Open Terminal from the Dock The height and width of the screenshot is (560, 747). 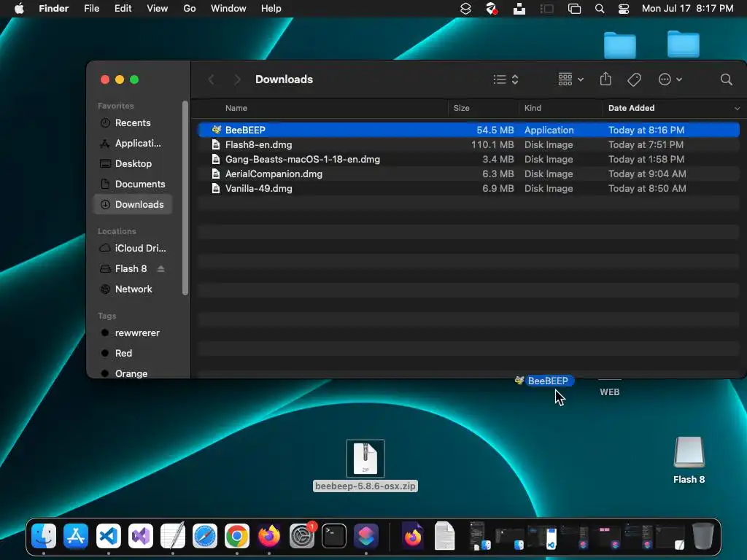[x=334, y=536]
